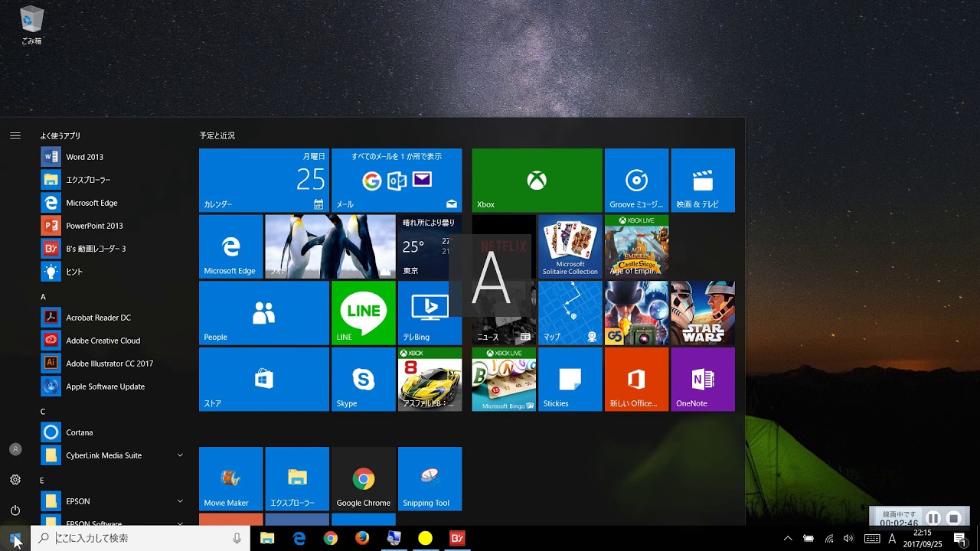
Task: Open B's 動画レコーダー 3 in the app list
Action: click(x=113, y=249)
